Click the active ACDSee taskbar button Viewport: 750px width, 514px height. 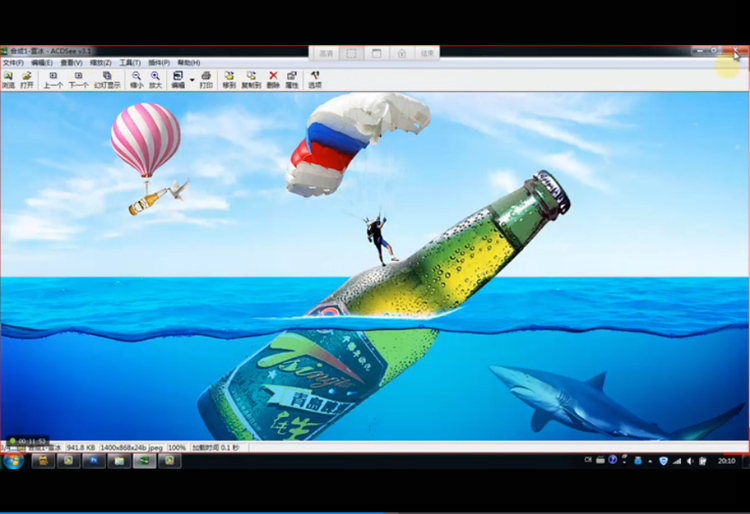pyautogui.click(x=144, y=461)
